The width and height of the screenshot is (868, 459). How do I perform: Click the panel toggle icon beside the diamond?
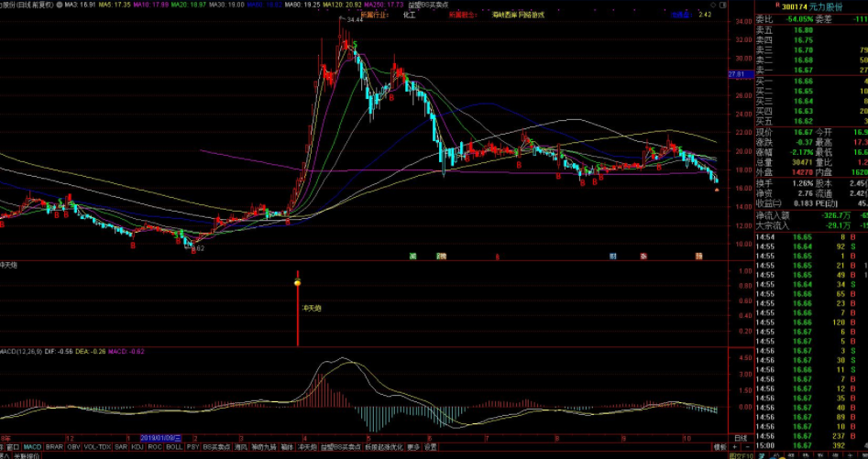click(x=722, y=5)
